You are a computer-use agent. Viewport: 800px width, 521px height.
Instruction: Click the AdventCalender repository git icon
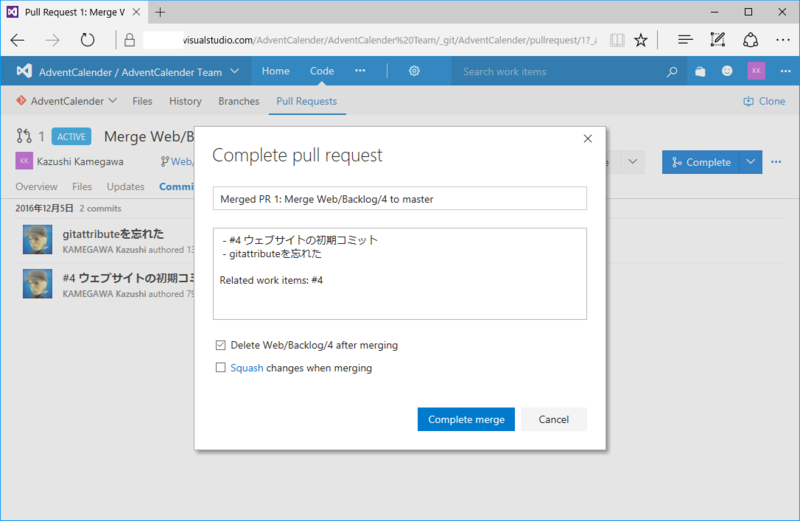(x=21, y=101)
